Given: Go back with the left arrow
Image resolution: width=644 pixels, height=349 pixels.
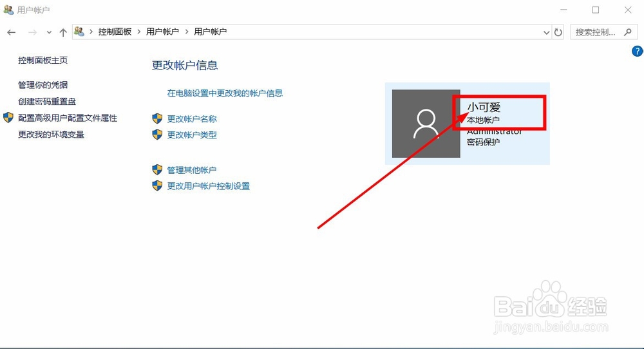Looking at the screenshot, I should [12, 32].
